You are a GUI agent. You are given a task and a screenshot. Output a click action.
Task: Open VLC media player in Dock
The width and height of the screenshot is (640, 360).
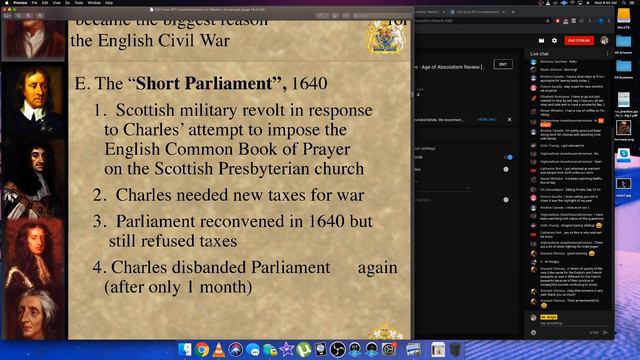pyautogui.click(x=219, y=350)
